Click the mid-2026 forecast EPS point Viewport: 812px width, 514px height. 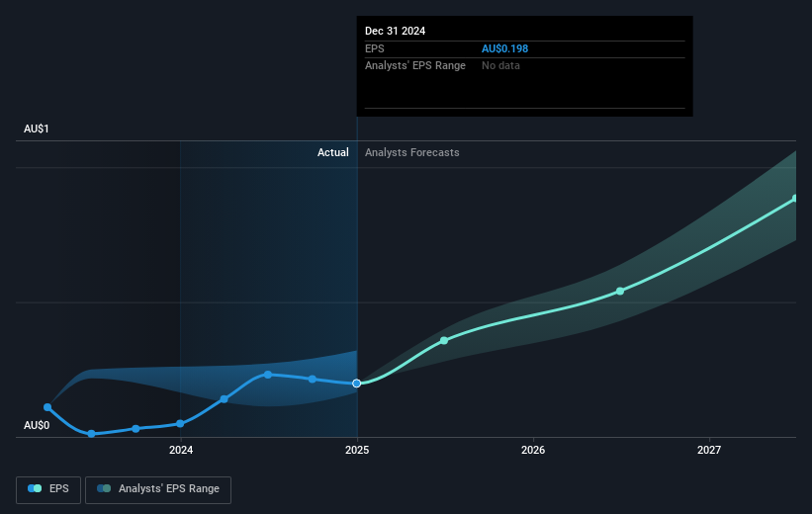[620, 292]
